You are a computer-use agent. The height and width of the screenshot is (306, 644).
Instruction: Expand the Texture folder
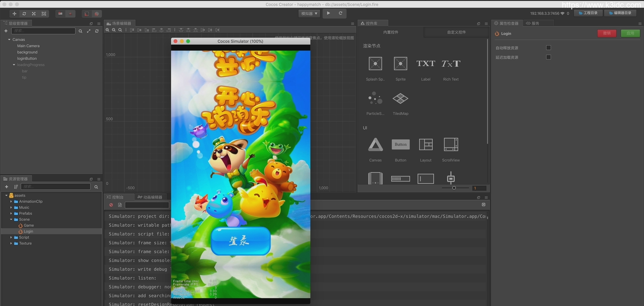[x=11, y=244]
